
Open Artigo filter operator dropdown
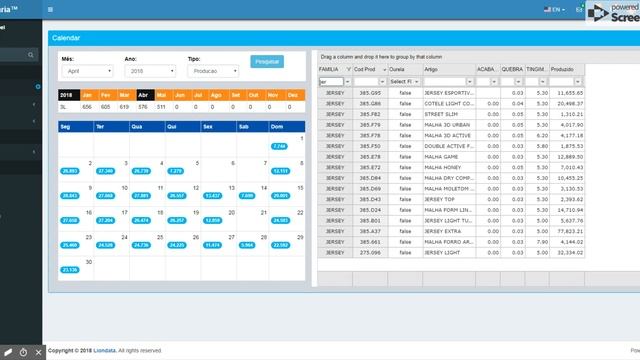(469, 82)
